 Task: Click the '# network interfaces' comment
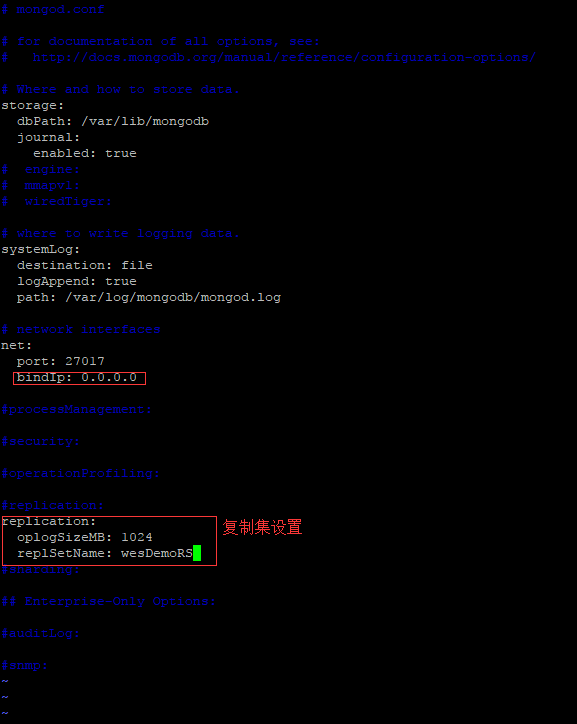click(x=81, y=329)
